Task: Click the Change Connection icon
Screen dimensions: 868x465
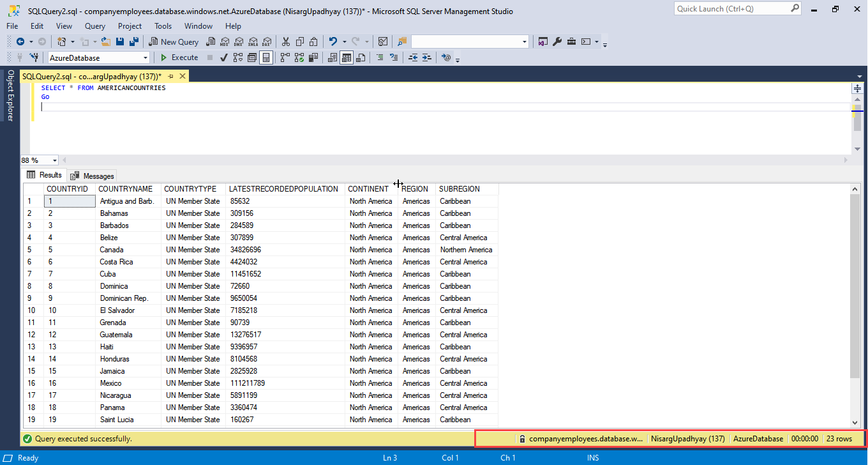Action: coord(34,57)
